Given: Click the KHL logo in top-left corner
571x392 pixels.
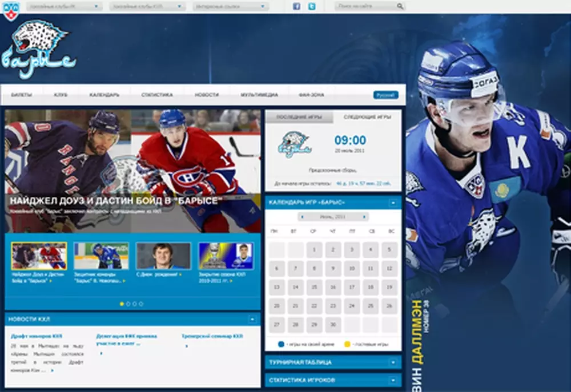Looking at the screenshot, I should (x=11, y=10).
